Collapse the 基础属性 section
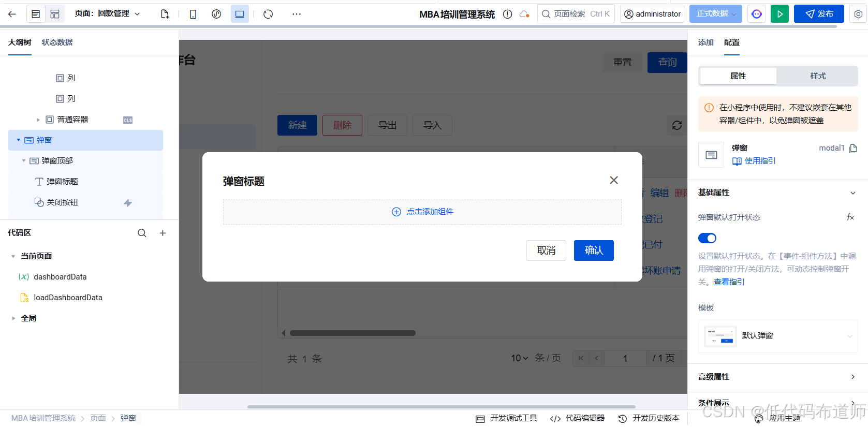The width and height of the screenshot is (868, 427). coord(853,193)
